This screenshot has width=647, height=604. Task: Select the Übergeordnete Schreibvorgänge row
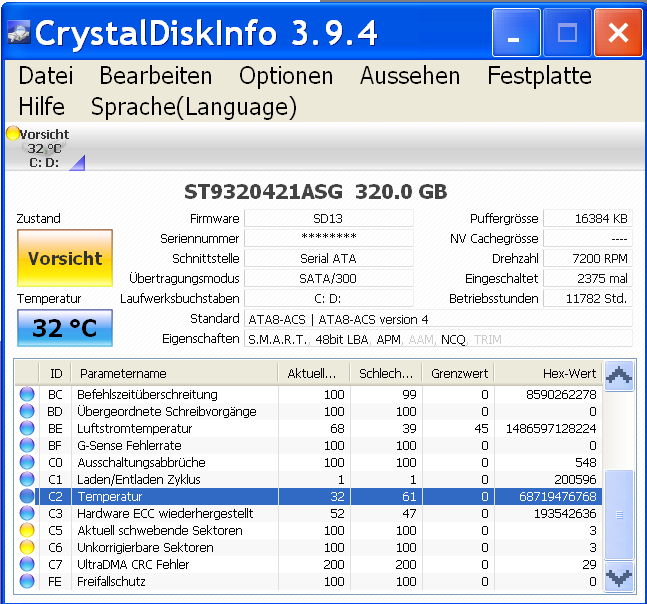pyautogui.click(x=309, y=411)
